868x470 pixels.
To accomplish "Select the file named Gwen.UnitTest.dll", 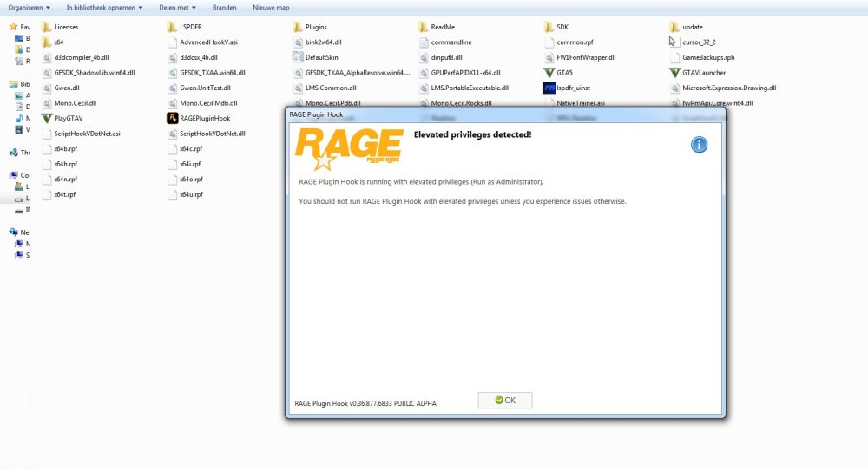I will tap(205, 88).
